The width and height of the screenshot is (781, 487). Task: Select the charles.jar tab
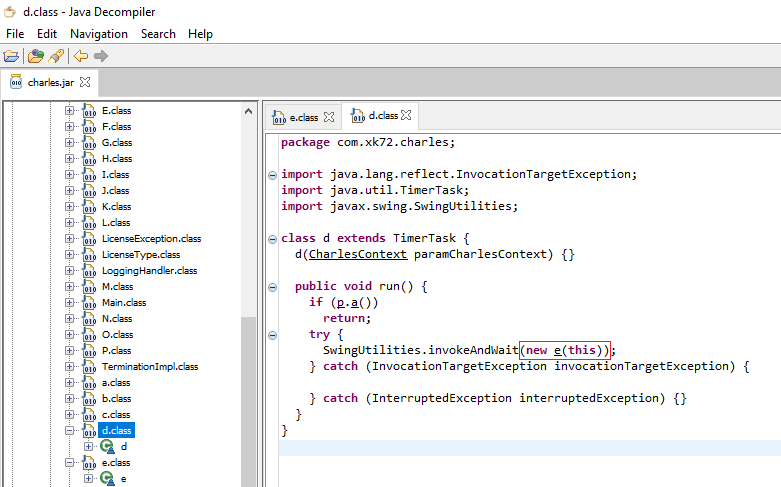coord(50,82)
